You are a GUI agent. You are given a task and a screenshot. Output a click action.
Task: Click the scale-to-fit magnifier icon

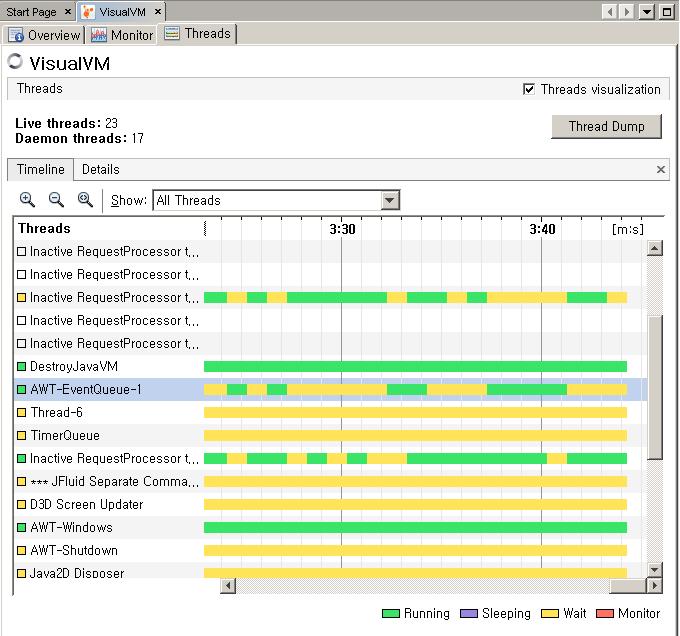pyautogui.click(x=85, y=200)
